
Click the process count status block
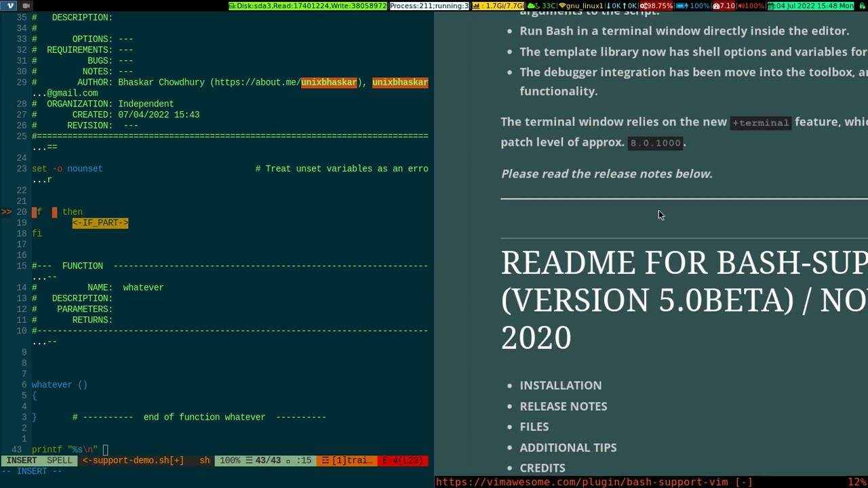[x=429, y=5]
